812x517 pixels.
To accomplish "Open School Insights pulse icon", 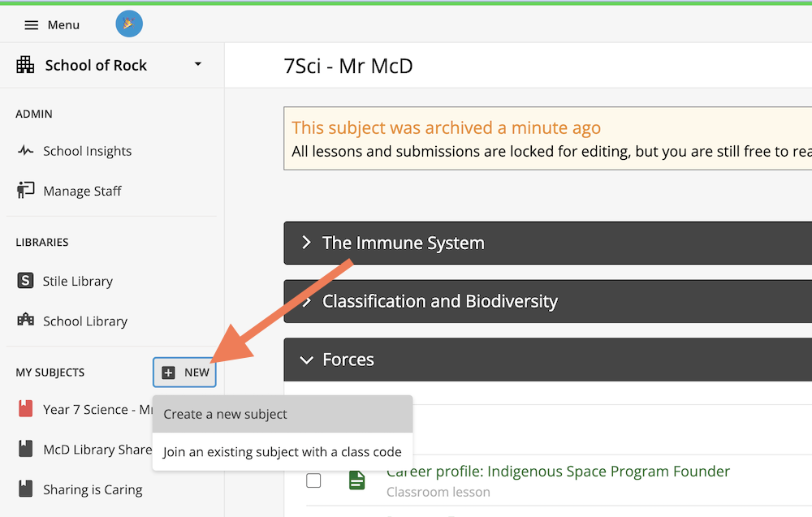I will [x=25, y=151].
